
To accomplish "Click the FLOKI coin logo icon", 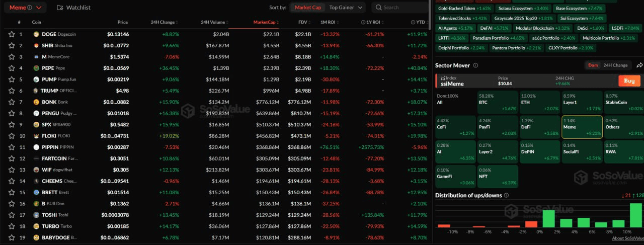I will pyautogui.click(x=36, y=136).
